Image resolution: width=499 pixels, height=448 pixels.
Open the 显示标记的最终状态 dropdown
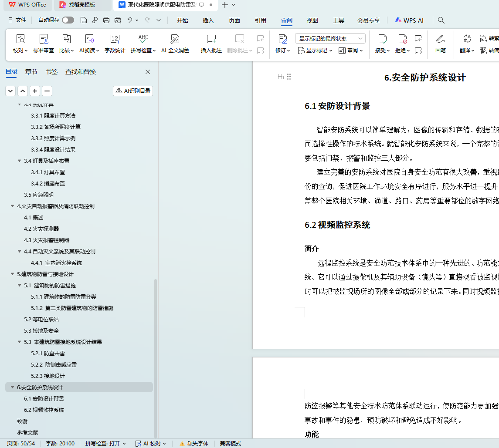[330, 38]
